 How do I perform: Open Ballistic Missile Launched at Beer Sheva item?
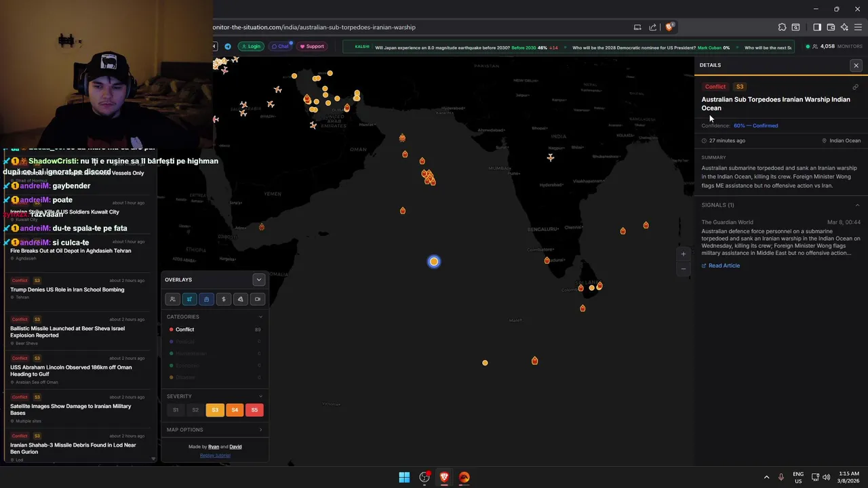[77, 331]
